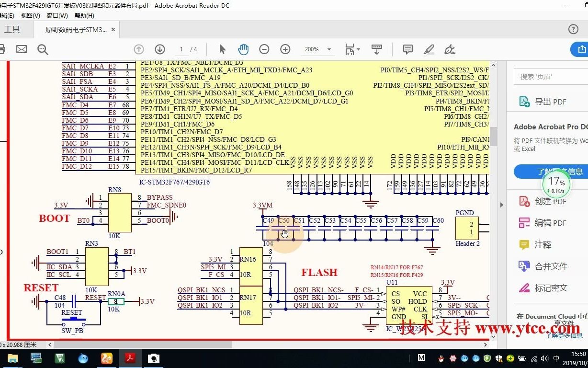This screenshot has height=368, width=588.
Task: Click inside the page number field
Action: pos(181,49)
